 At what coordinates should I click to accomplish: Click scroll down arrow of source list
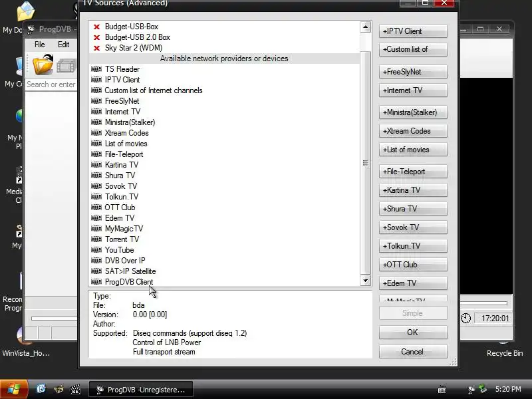point(365,280)
